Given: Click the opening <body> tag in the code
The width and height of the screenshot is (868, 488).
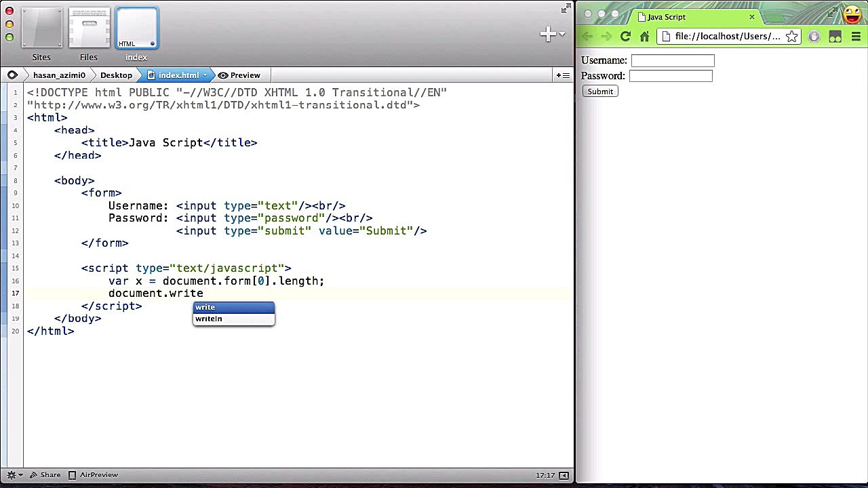Looking at the screenshot, I should (x=75, y=181).
